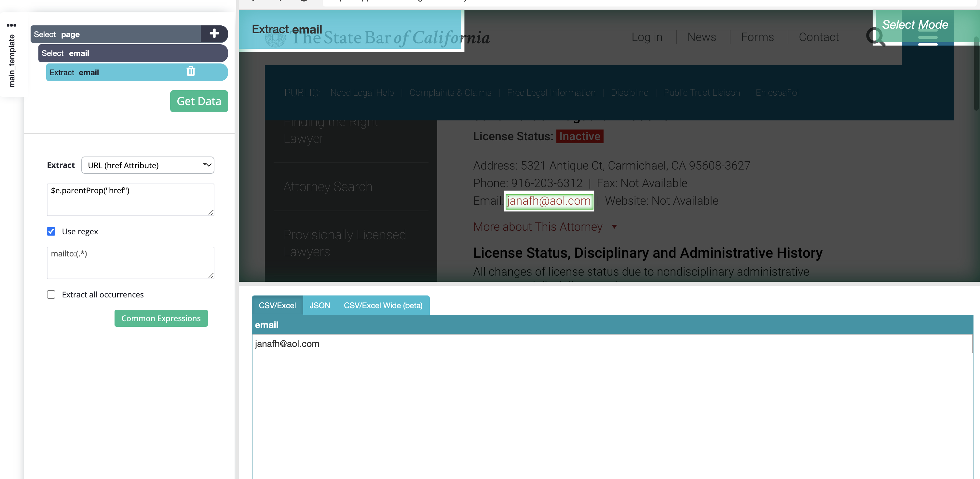
Task: Open Provisionally Licensed Lawyers sidebar link
Action: pos(345,243)
